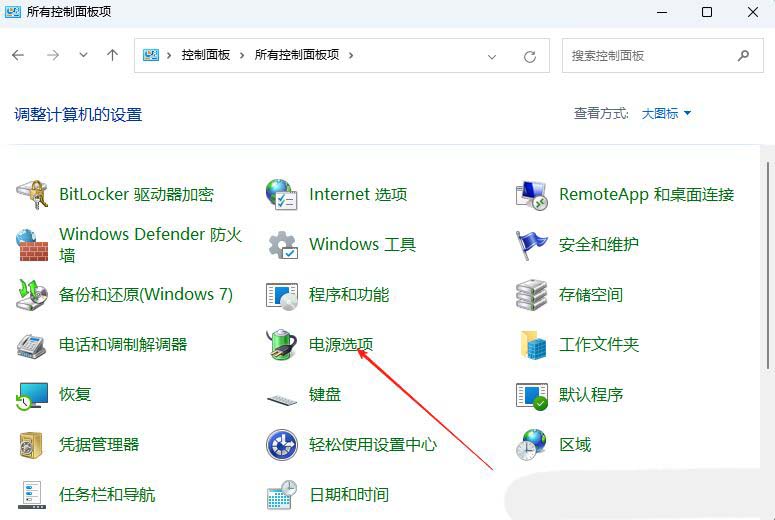Open the 安全和维护 link
The image size is (775, 520).
pos(599,244)
